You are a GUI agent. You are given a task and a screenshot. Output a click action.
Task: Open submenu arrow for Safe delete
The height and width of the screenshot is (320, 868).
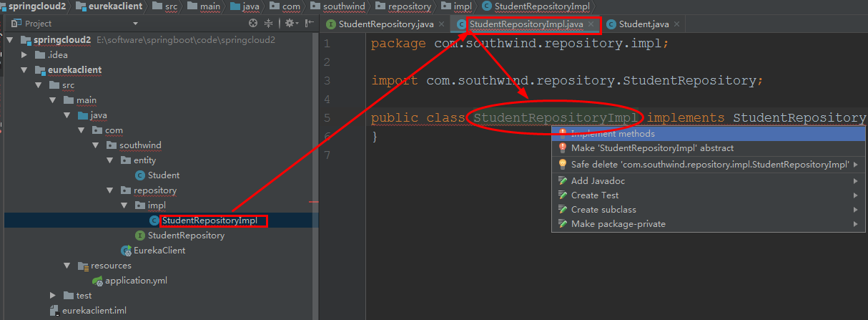click(x=856, y=165)
